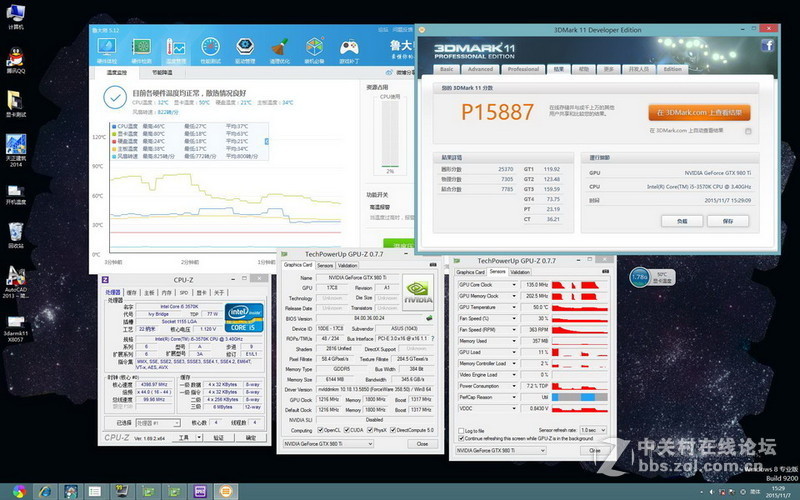This screenshot has width=800, height=500.
Task: Switch to Sensors tab in GPU-Z Graphics Card window
Action: click(x=325, y=265)
